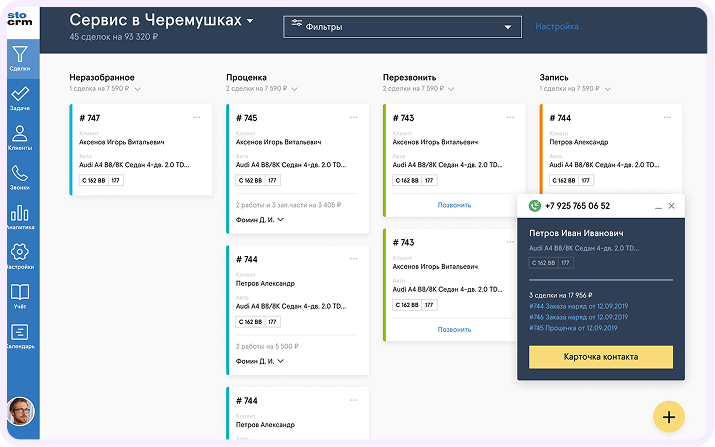This screenshot has width=715, height=447.
Task: Expand Фомин Д. И. assignee on deal 745
Action: (x=259, y=220)
